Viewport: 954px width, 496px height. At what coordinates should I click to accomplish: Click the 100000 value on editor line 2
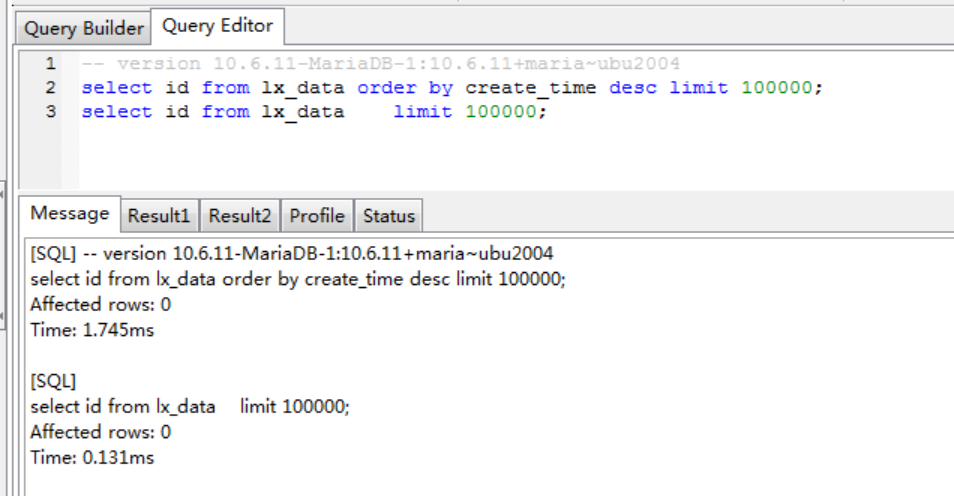click(x=777, y=88)
